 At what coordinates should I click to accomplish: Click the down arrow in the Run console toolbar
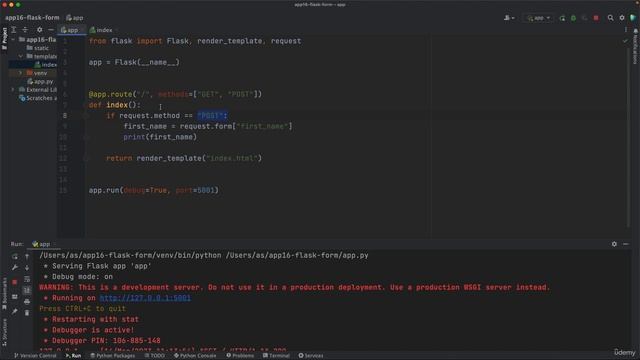click(x=27, y=268)
